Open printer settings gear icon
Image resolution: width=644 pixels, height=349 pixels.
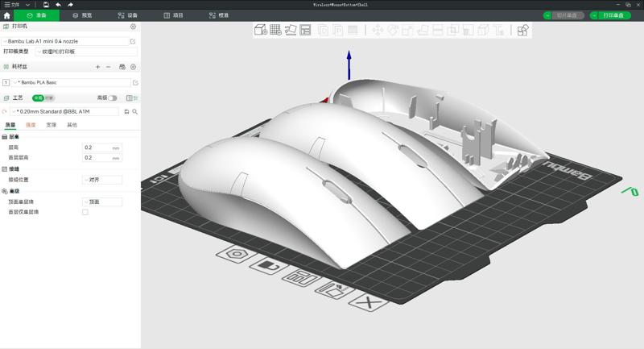click(134, 27)
